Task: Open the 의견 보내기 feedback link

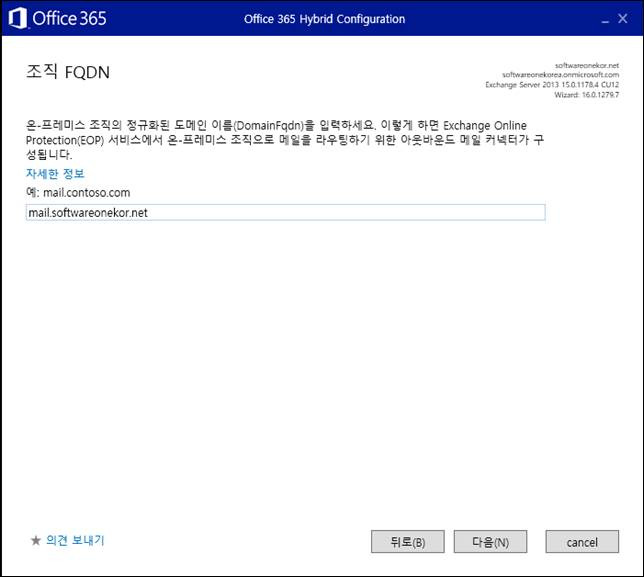Action: click(75, 540)
